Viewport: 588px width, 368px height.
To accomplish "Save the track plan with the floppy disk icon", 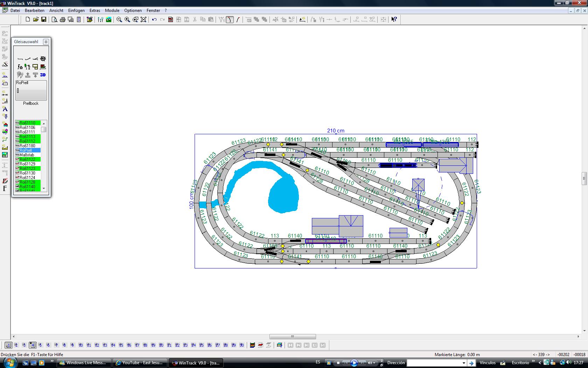I will [x=44, y=20].
